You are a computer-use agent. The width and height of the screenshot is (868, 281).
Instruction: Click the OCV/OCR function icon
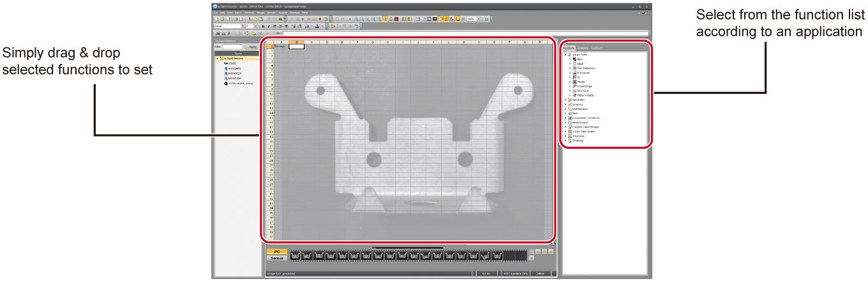(x=574, y=91)
